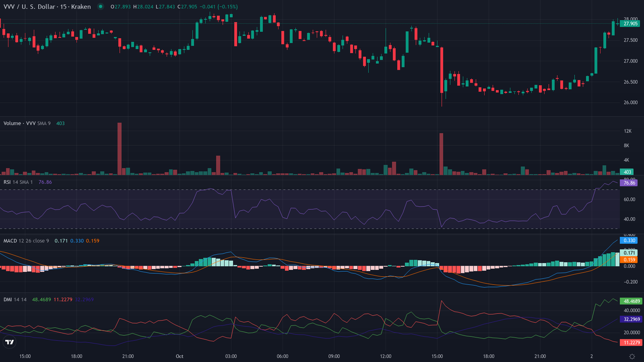Click the 27.000 price axis label

point(630,61)
